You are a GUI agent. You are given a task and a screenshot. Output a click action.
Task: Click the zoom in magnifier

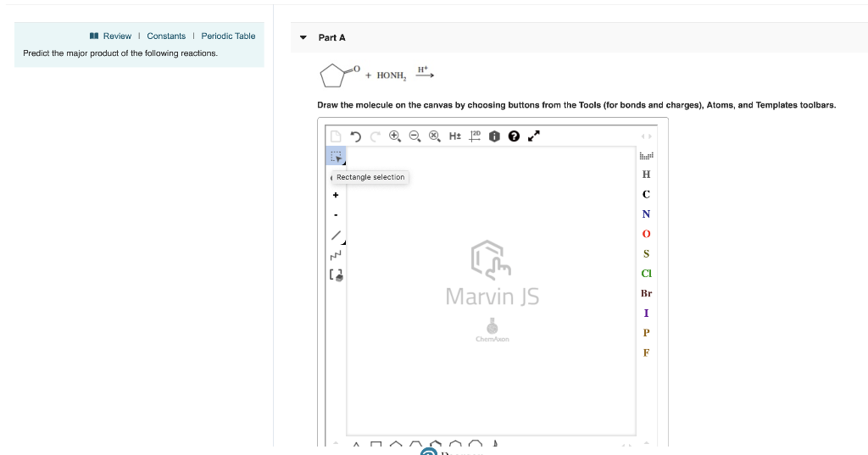[x=395, y=136]
